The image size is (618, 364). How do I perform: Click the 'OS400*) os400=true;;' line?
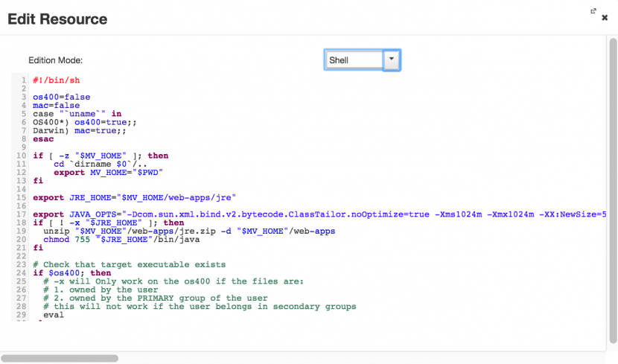[x=85, y=122]
